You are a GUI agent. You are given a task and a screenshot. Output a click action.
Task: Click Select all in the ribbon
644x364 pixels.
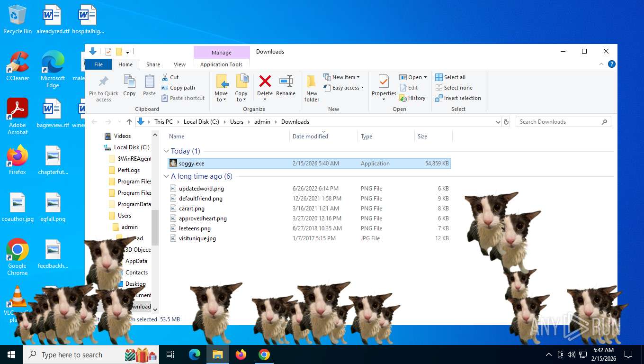point(450,77)
